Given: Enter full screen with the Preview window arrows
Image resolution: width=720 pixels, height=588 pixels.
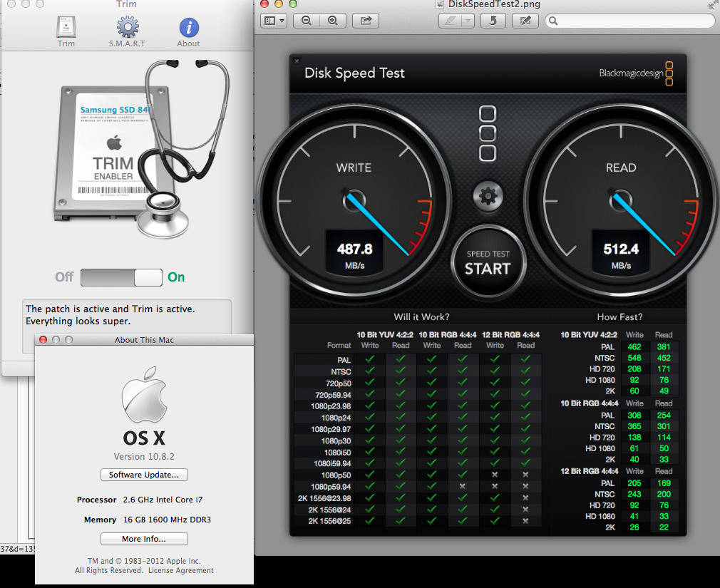Looking at the screenshot, I should click(712, 4).
